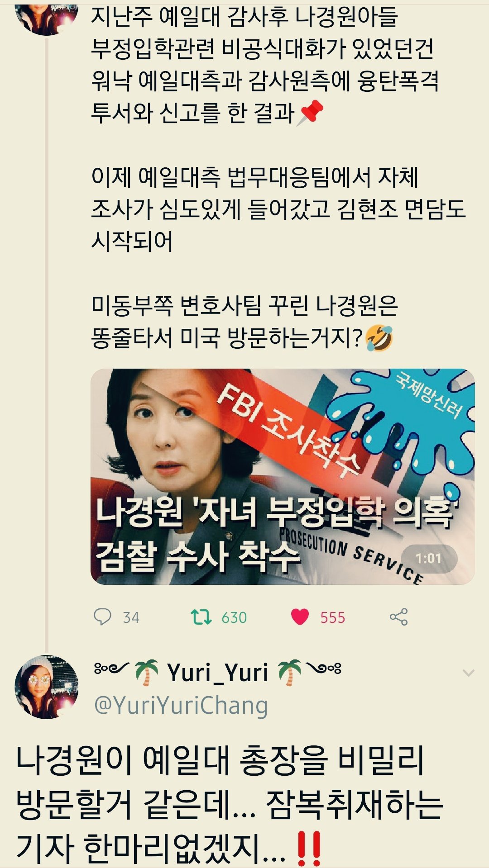The height and width of the screenshot is (868, 489).
Task: Select the paragraph starting 지난주 예일대 감사후
Action: tap(265, 64)
